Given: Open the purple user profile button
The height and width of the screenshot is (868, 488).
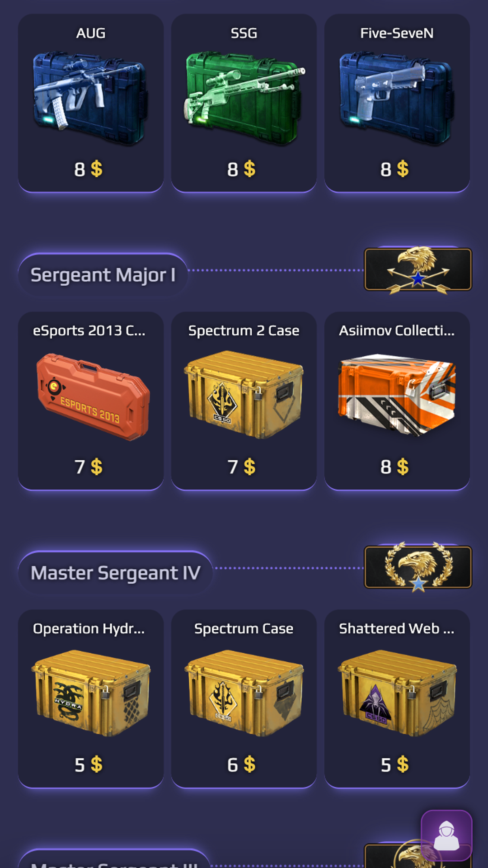Looking at the screenshot, I should coord(446,835).
